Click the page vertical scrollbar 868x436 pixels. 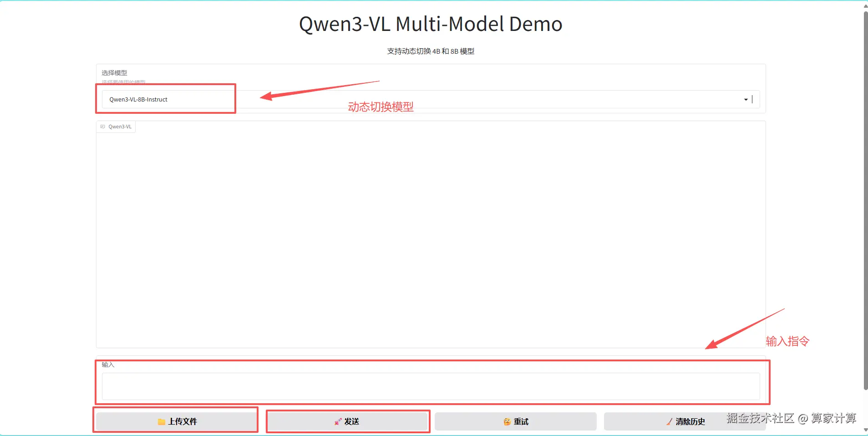pos(865,200)
